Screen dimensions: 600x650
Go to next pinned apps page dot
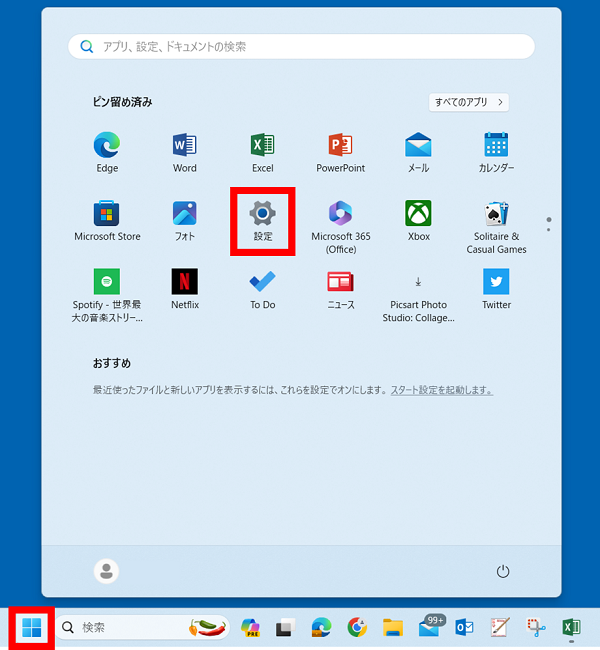tap(549, 230)
